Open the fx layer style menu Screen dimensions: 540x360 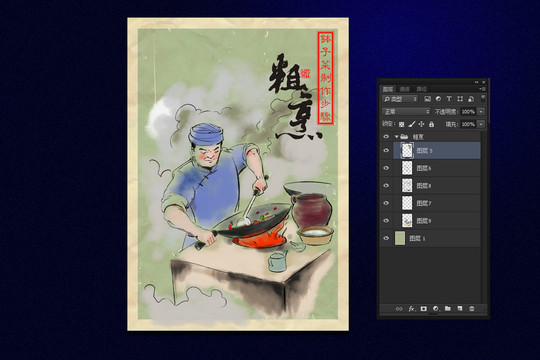tap(411, 309)
